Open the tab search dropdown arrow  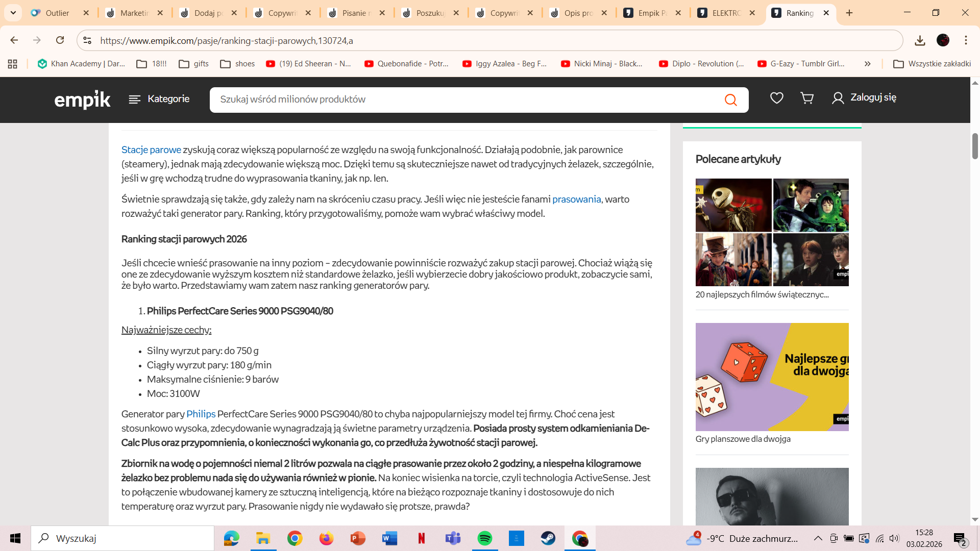tap(13, 13)
